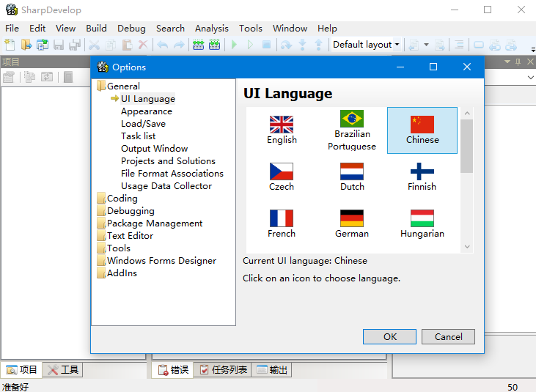The width and height of the screenshot is (536, 392).
Task: Choose the Dutch flag icon
Action: click(x=352, y=171)
